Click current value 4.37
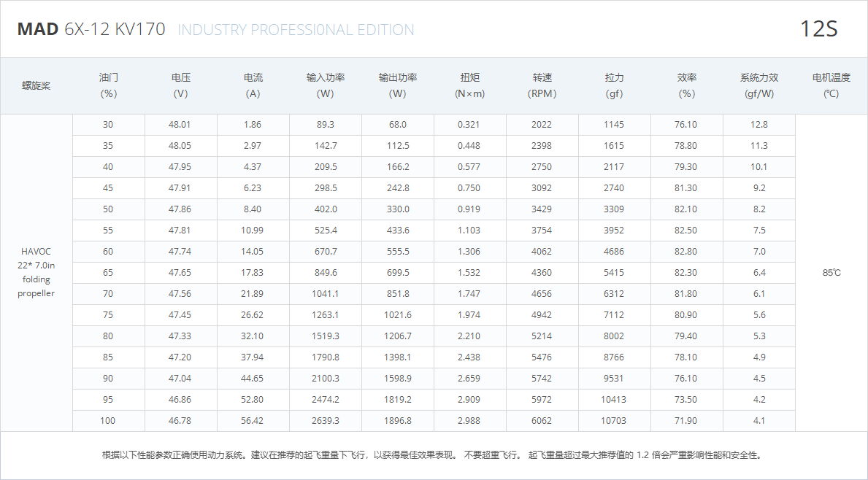This screenshot has width=868, height=480. pyautogui.click(x=253, y=166)
